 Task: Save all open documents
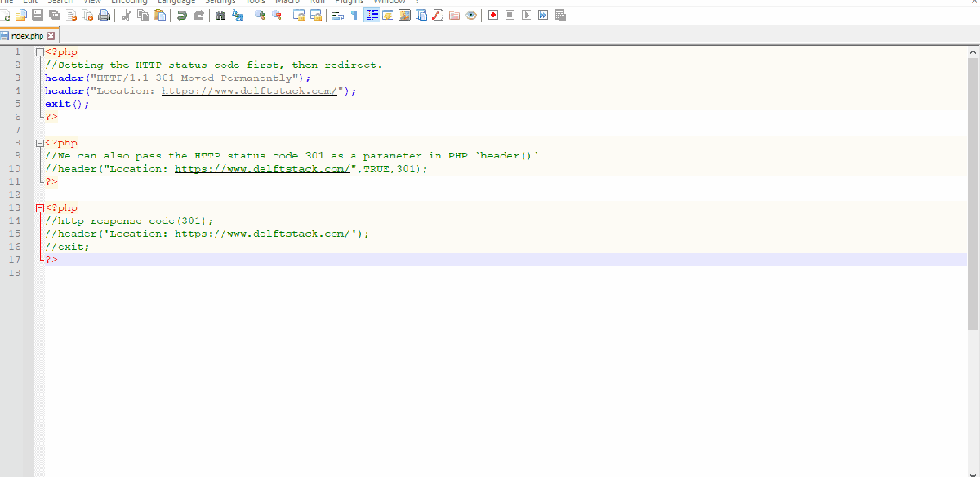pyautogui.click(x=52, y=15)
